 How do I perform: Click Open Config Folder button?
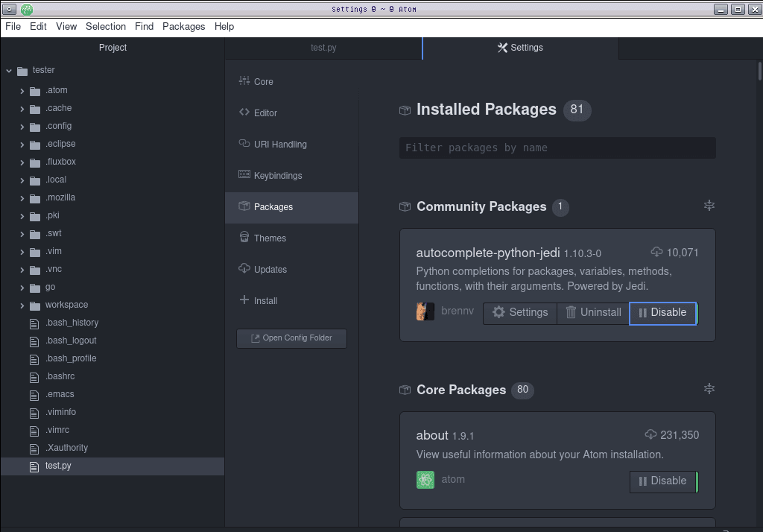291,338
